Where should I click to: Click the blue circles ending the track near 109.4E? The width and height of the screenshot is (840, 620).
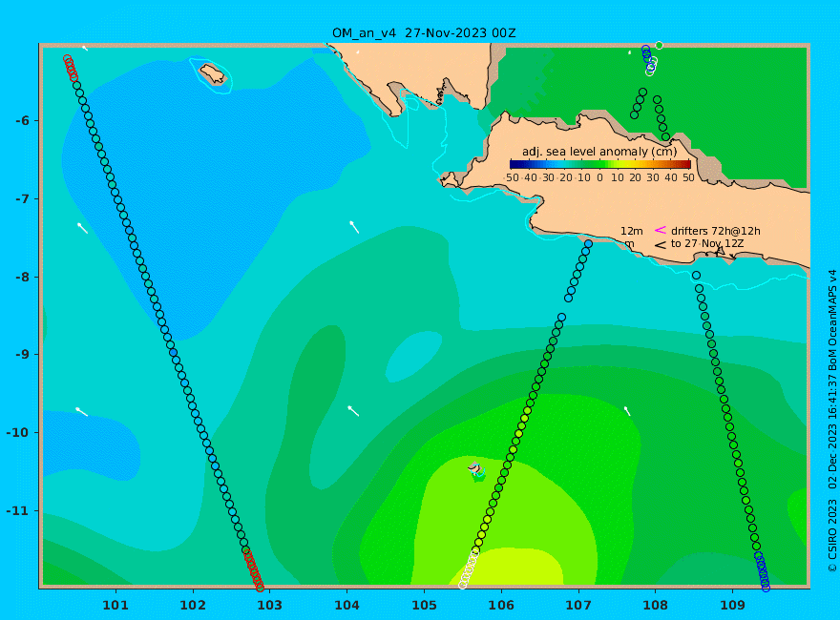pos(763,572)
